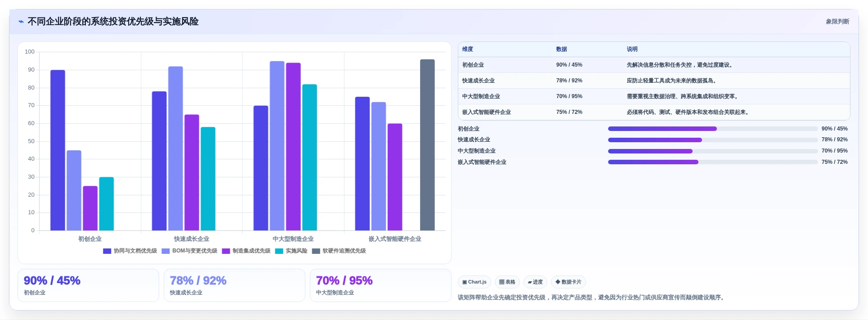Select the 快速成长企业 table row cell
Viewport: 868px width, 320px height.
click(x=479, y=81)
